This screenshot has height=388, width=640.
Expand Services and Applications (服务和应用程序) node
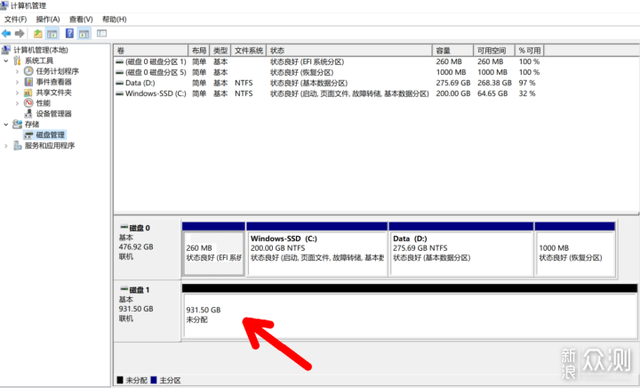pyautogui.click(x=6, y=146)
